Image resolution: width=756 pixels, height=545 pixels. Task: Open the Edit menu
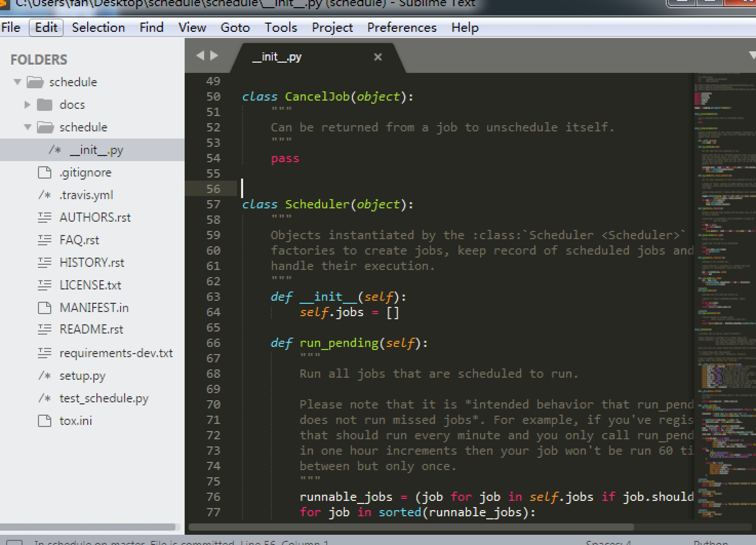(46, 27)
